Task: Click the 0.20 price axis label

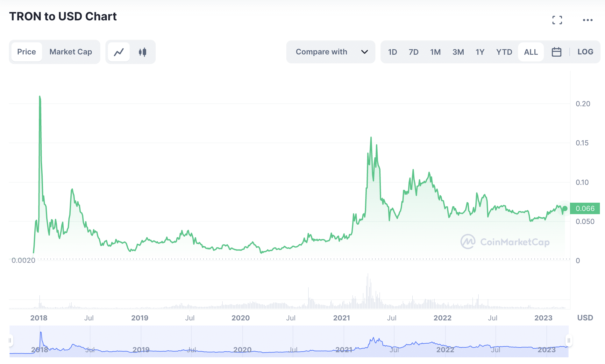Action: (x=583, y=104)
